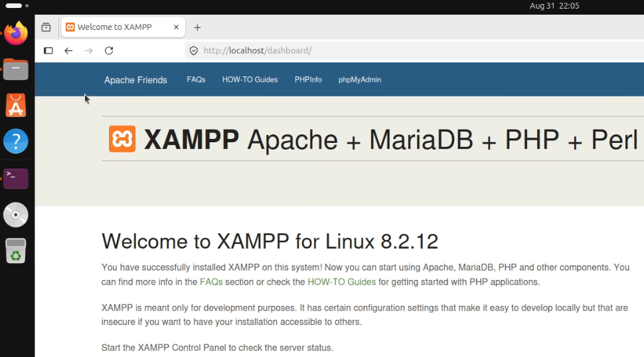Open Apache Friends in the navigation bar

coord(135,80)
